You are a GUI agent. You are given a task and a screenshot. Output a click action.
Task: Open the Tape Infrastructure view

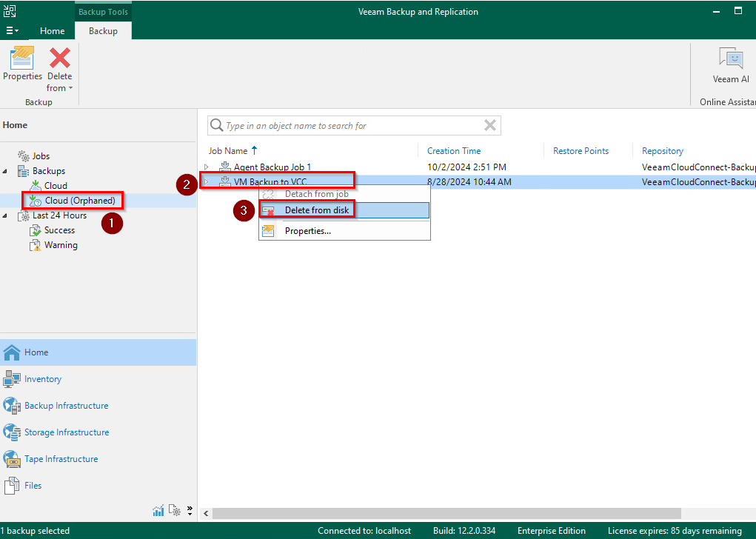(x=98, y=459)
